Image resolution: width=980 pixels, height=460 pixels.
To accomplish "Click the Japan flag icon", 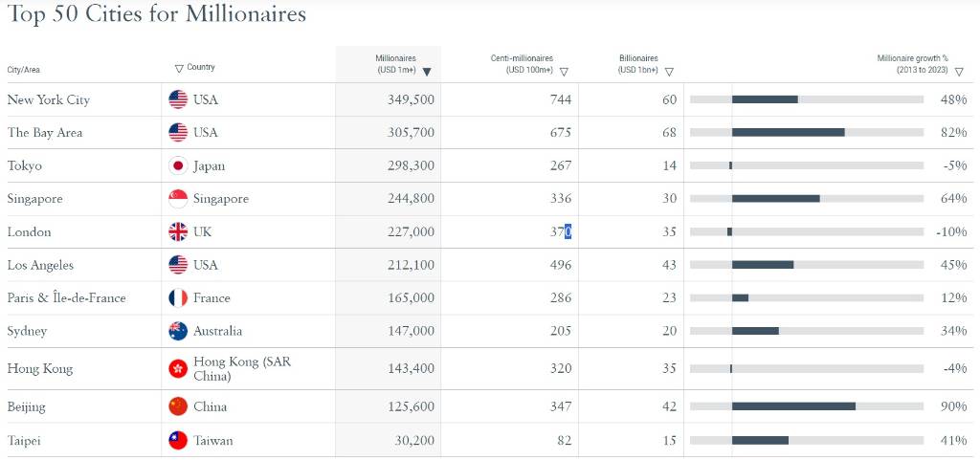I will click(x=177, y=165).
